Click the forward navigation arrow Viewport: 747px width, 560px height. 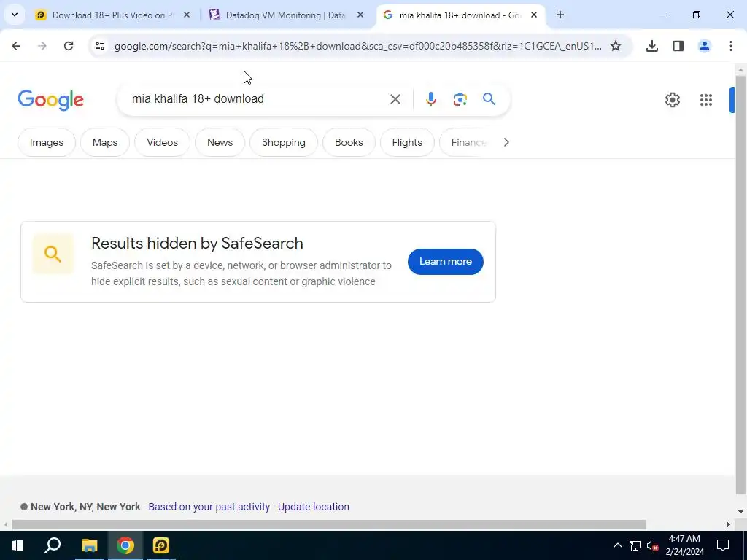pos(42,46)
